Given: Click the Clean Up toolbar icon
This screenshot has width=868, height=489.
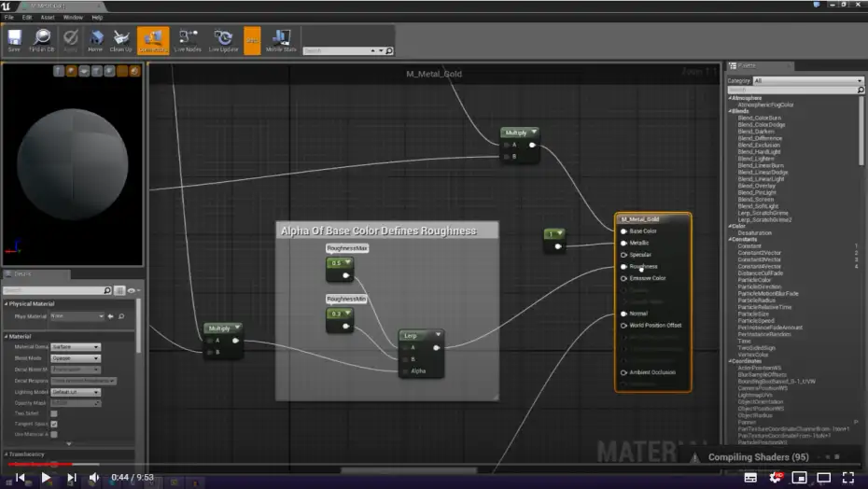Looking at the screenshot, I should [x=120, y=41].
